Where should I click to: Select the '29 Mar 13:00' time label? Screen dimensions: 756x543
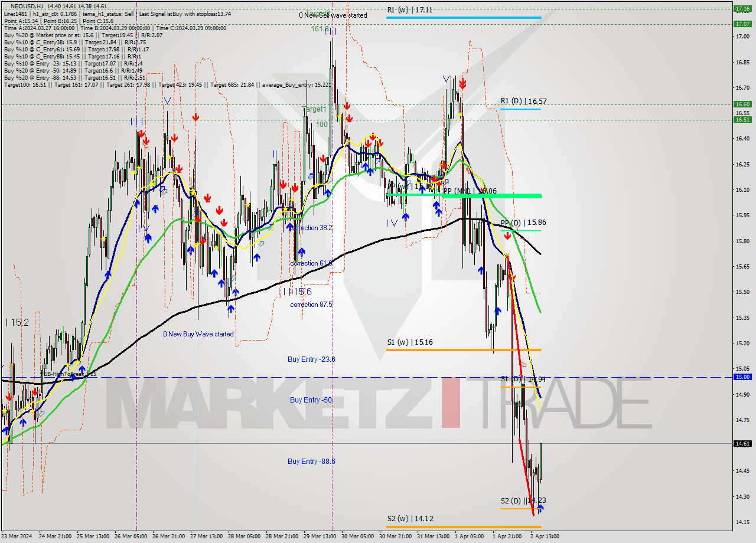(319, 537)
